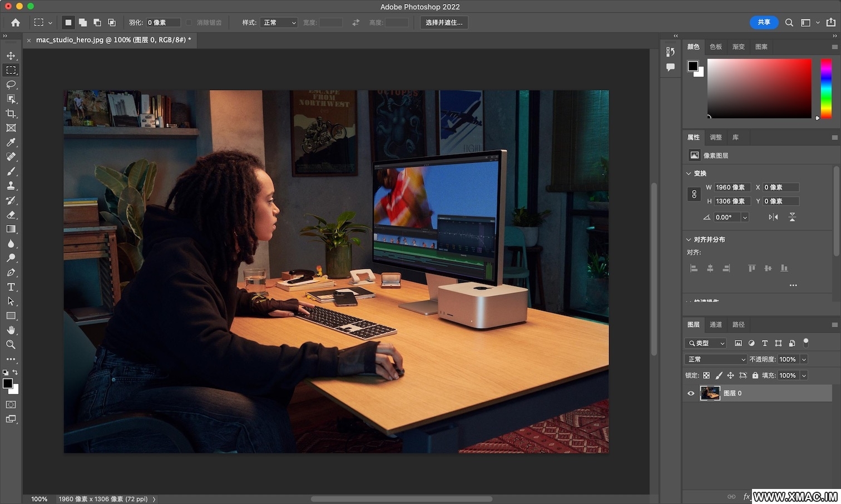Collapse the 变换 transform section
The height and width of the screenshot is (504, 841).
pos(689,173)
